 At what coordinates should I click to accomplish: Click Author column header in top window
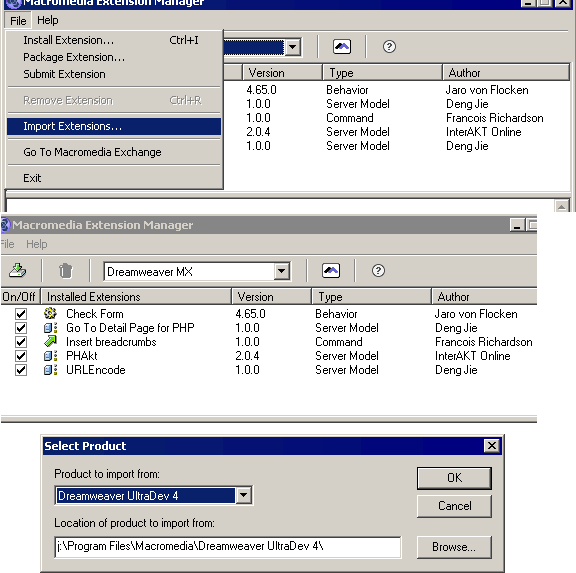[506, 73]
